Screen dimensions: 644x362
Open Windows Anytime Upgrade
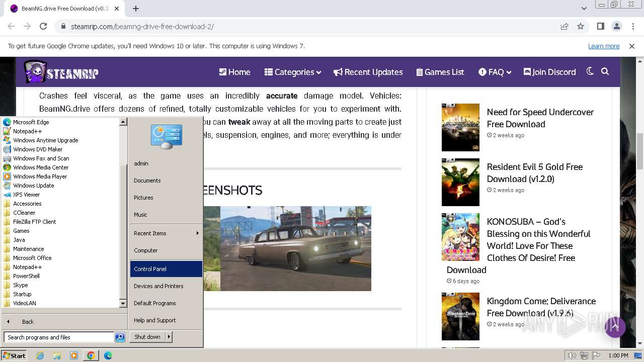(x=45, y=140)
